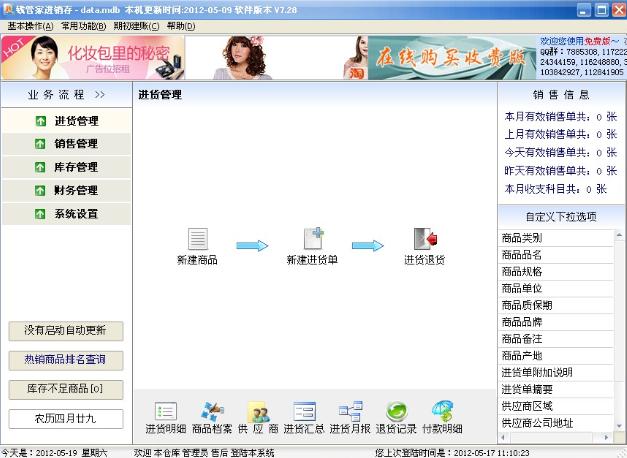
Task: Click the 没有启动自动更新 button
Action: pyautogui.click(x=66, y=331)
